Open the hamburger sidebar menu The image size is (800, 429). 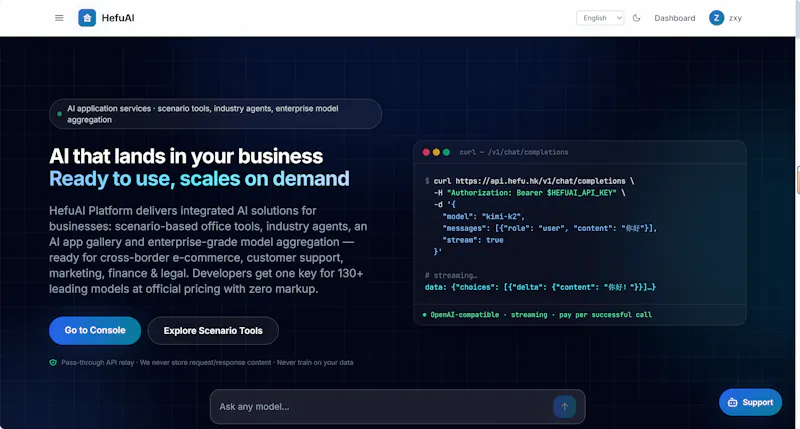(59, 18)
